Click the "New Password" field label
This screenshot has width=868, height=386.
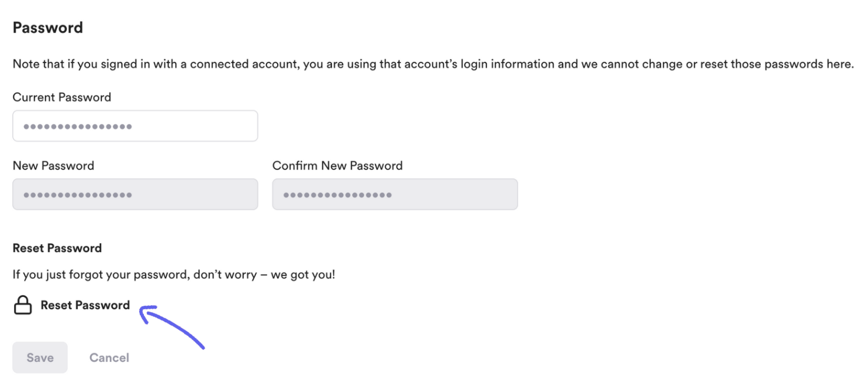pos(53,166)
